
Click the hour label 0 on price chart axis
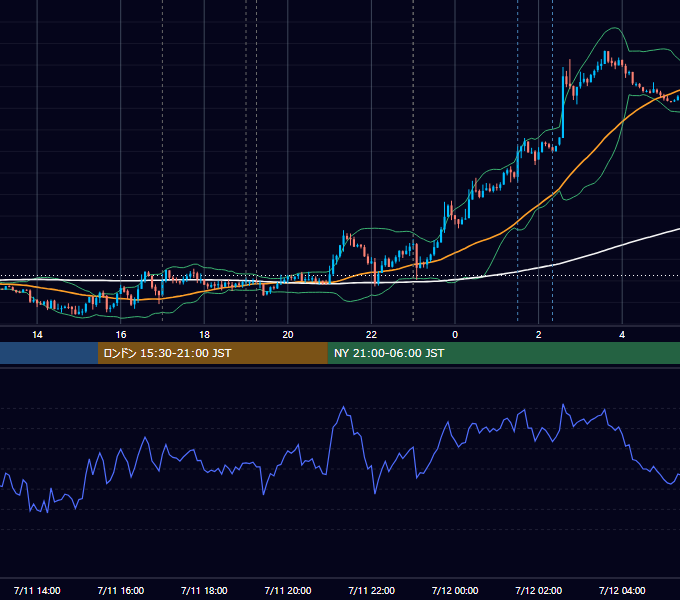pos(455,334)
